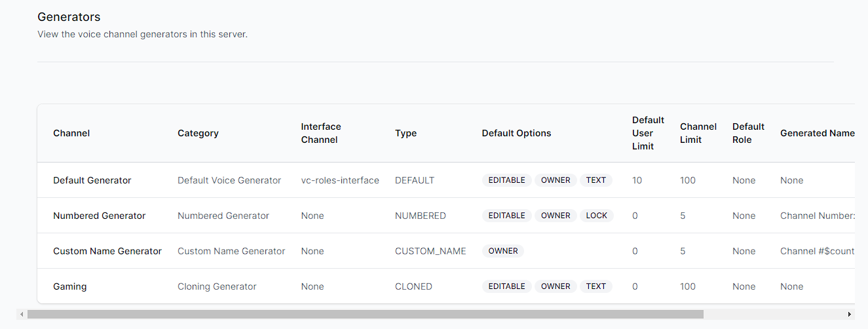Click the Generated Name column header
Screen dimensions: 868x329
(x=818, y=133)
